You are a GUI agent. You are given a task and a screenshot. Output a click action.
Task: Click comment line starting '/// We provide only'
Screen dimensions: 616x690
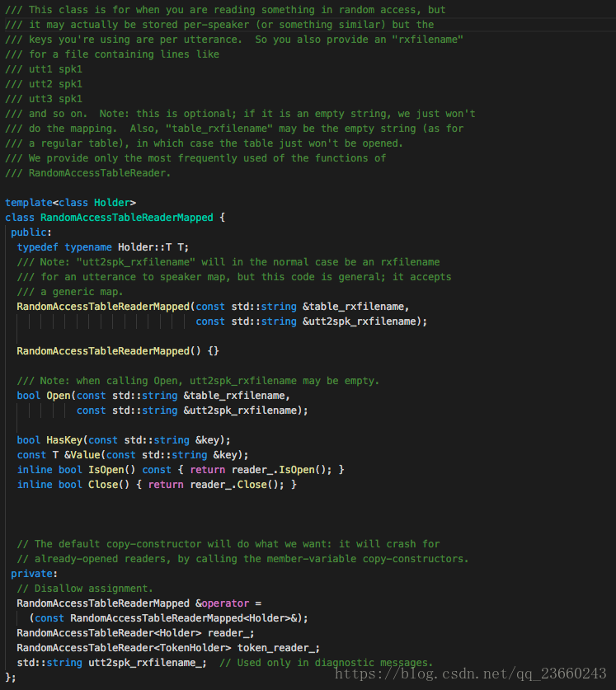click(195, 158)
